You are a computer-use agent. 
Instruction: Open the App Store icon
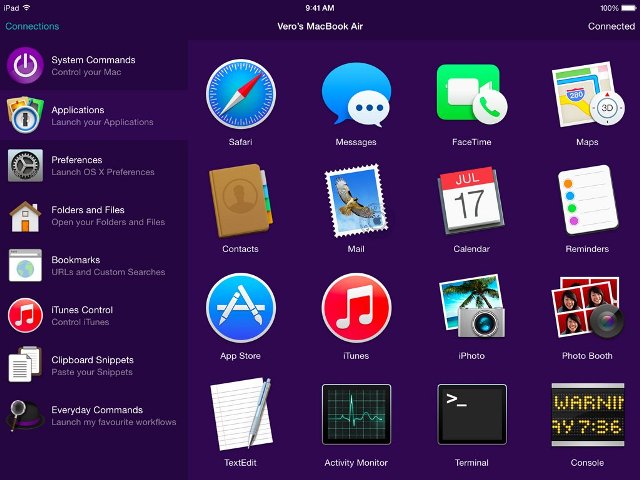click(240, 308)
